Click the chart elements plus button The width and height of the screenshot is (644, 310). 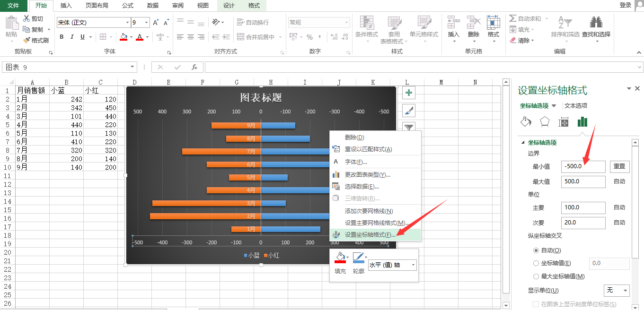pos(409,93)
